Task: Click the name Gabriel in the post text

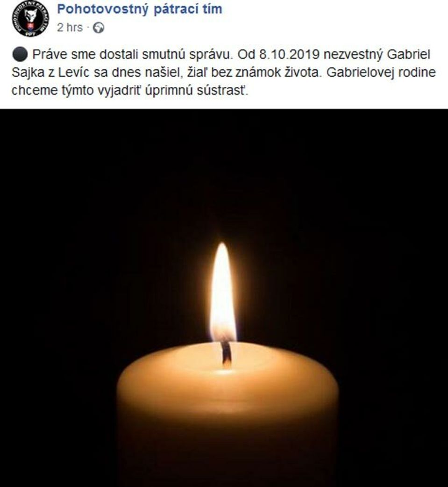Action: [x=408, y=55]
